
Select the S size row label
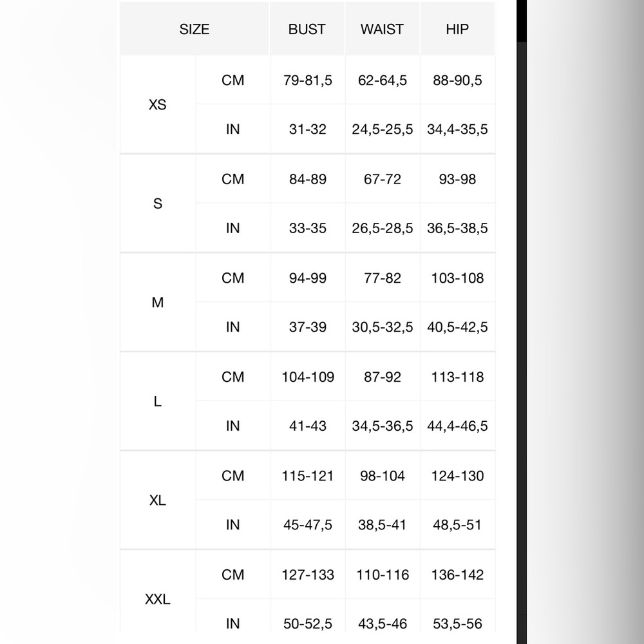pos(157,204)
